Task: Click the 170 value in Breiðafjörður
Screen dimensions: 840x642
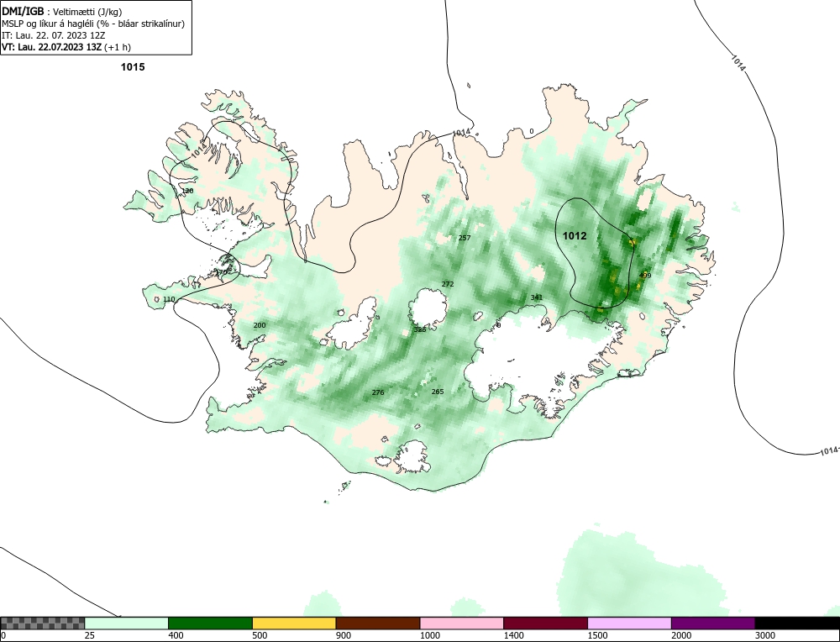Action: (x=221, y=272)
